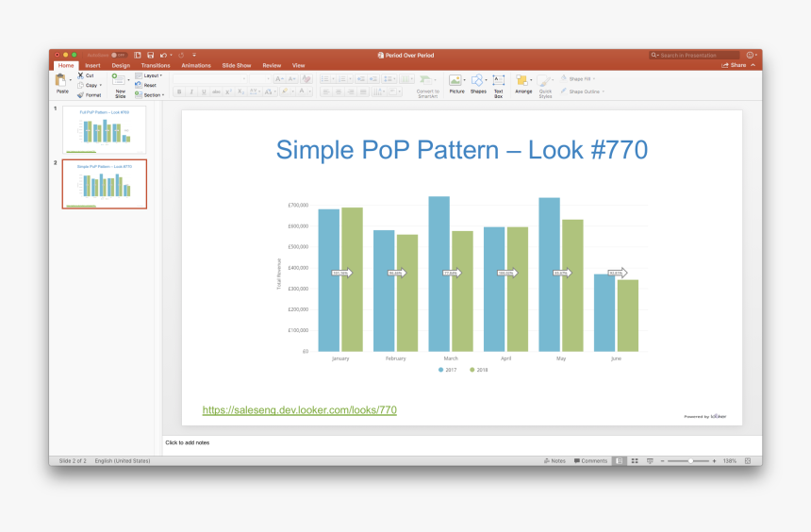Increase the font size

[279, 78]
